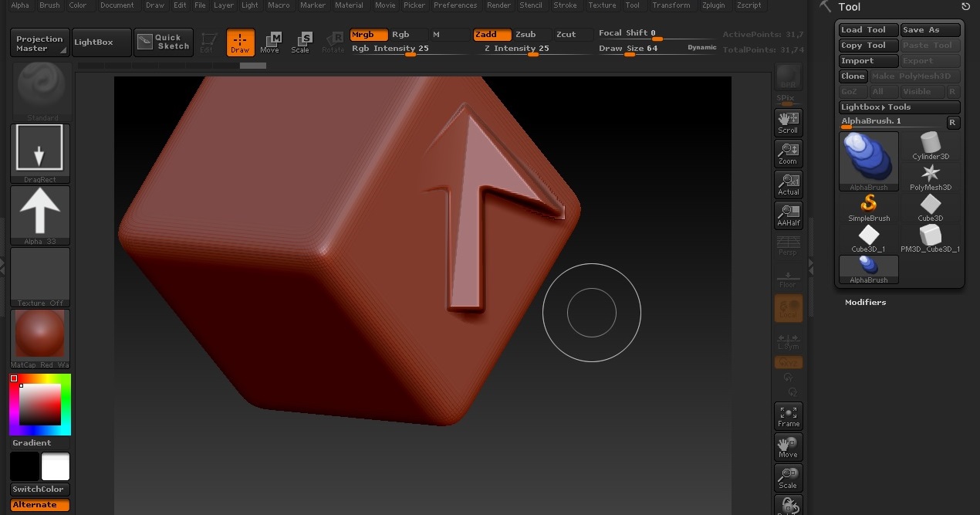980x515 pixels.
Task: Click the LightBox button
Action: pos(102,42)
